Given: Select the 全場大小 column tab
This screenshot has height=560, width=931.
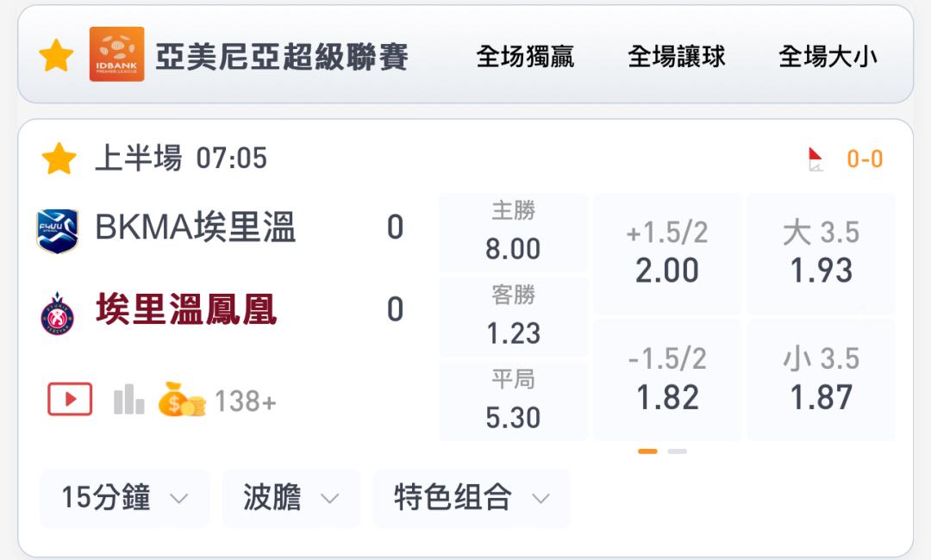Looking at the screenshot, I should pyautogui.click(x=828, y=57).
